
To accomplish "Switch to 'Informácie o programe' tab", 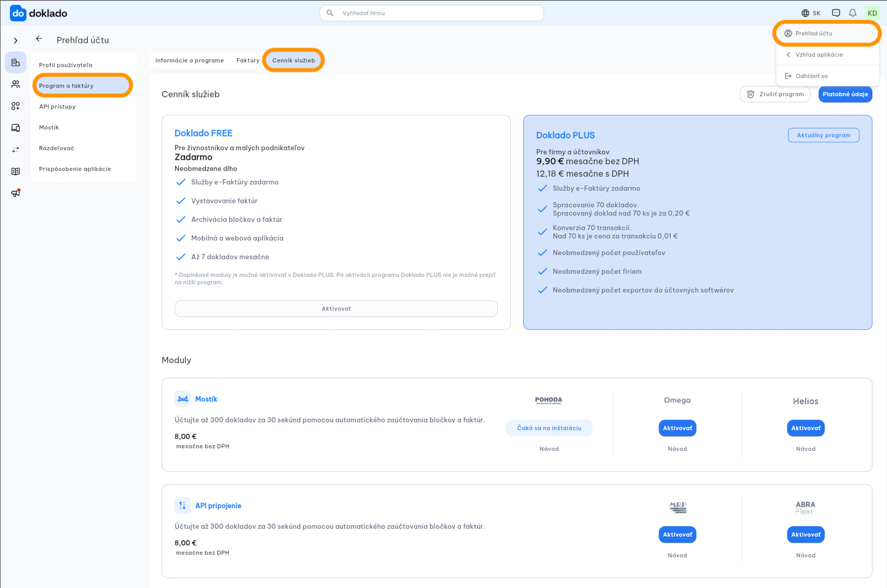I will [x=189, y=60].
